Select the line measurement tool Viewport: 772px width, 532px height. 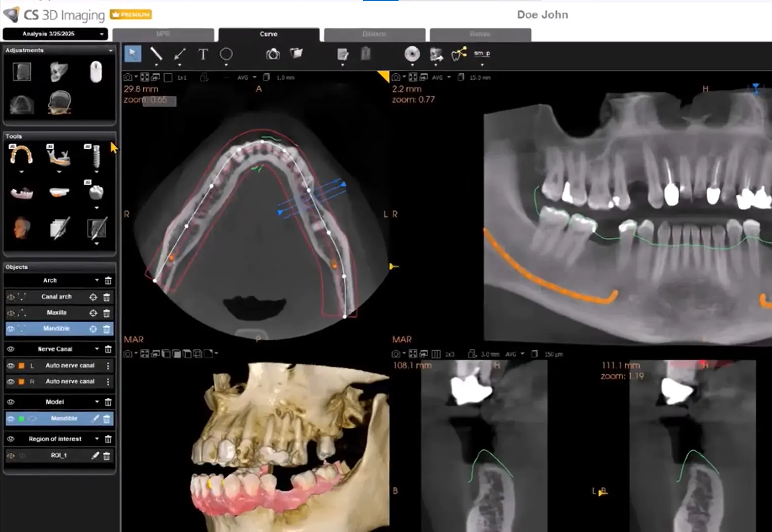point(157,54)
